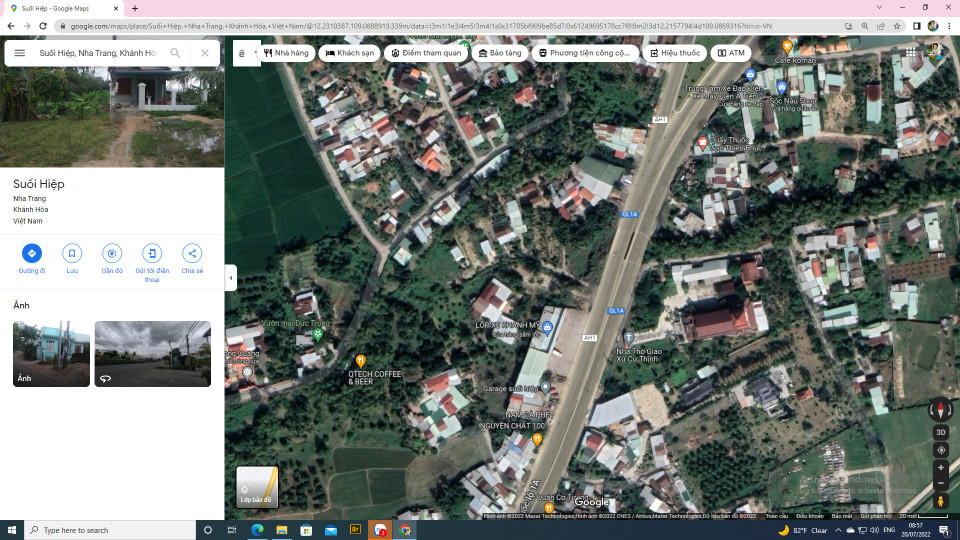Clear the search with the X button

click(x=205, y=53)
